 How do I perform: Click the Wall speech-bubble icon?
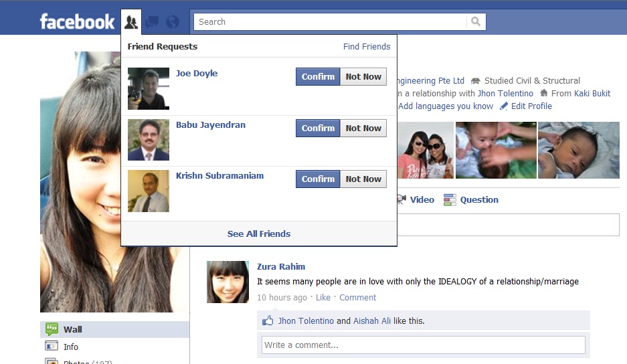coord(52,329)
